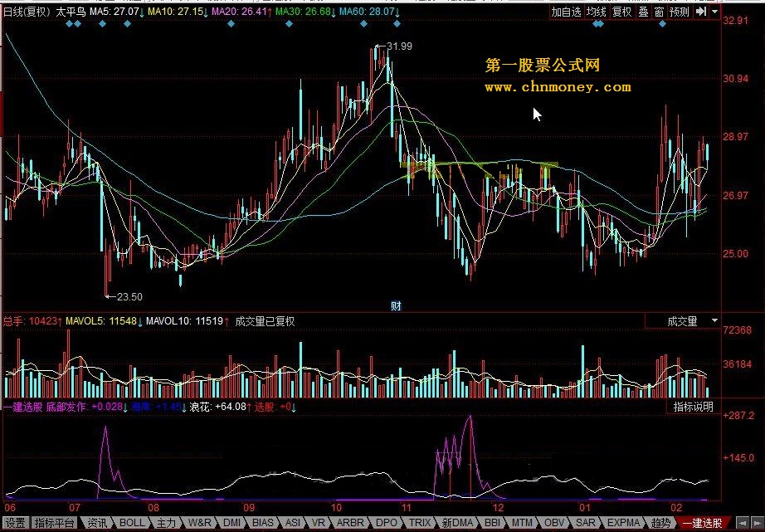Select the 趋势 trend tab

(661, 523)
